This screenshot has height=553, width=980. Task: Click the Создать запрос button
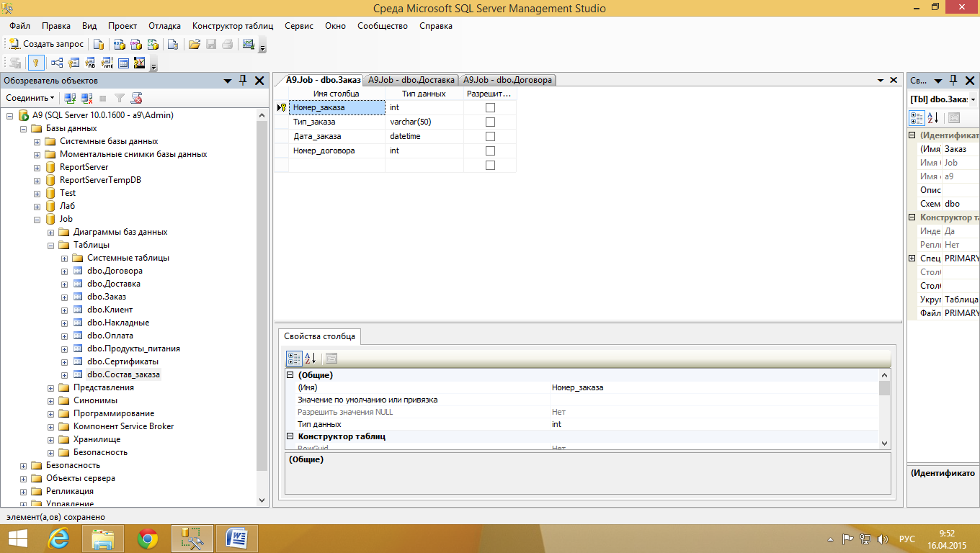click(x=46, y=44)
